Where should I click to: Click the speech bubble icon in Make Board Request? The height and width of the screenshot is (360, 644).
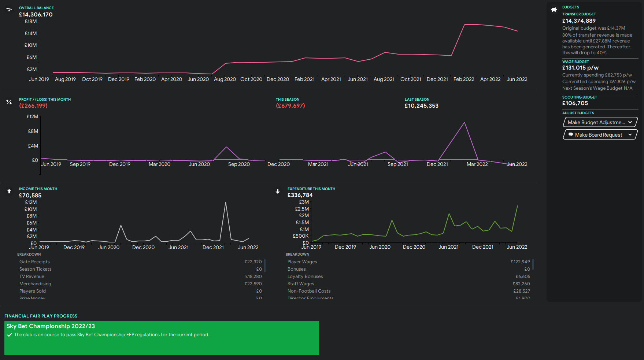[570, 135]
